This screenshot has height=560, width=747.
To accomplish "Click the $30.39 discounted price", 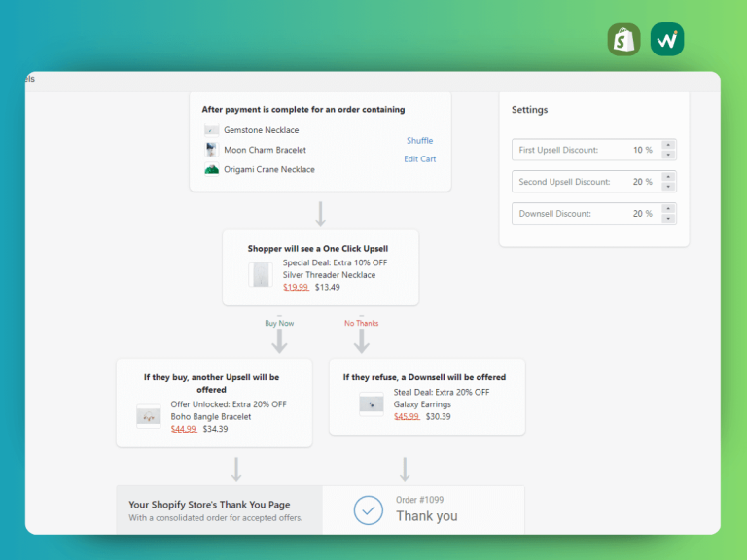I will pyautogui.click(x=439, y=417).
